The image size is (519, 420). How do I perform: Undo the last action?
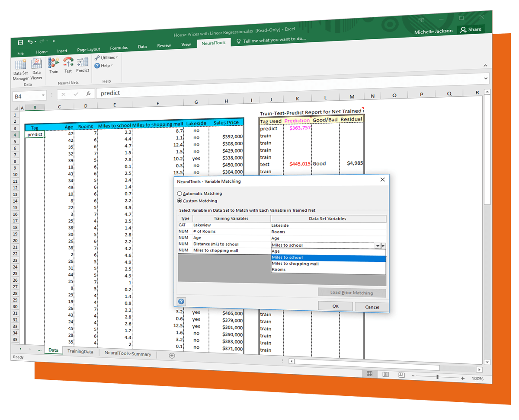[x=30, y=41]
